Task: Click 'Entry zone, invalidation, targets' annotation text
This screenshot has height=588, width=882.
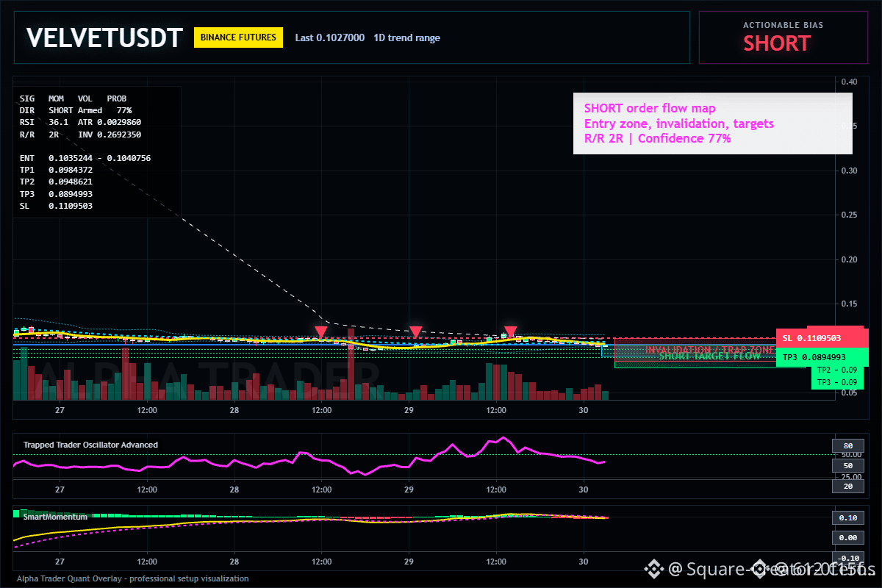Action: [679, 123]
